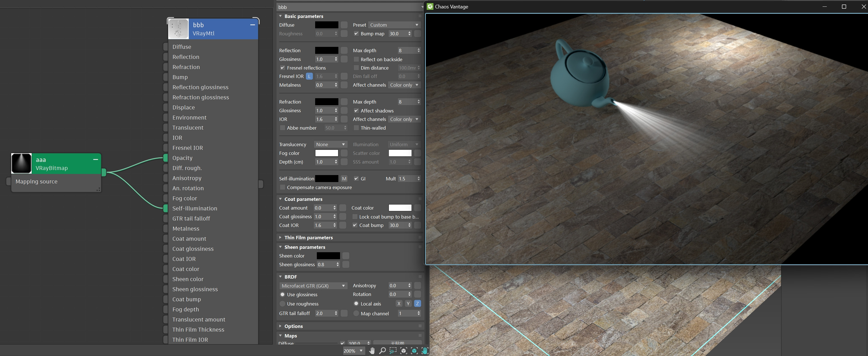Select the Pan hand tool in material editor toolbar
Viewport: 868px width, 356px height.
click(x=372, y=351)
